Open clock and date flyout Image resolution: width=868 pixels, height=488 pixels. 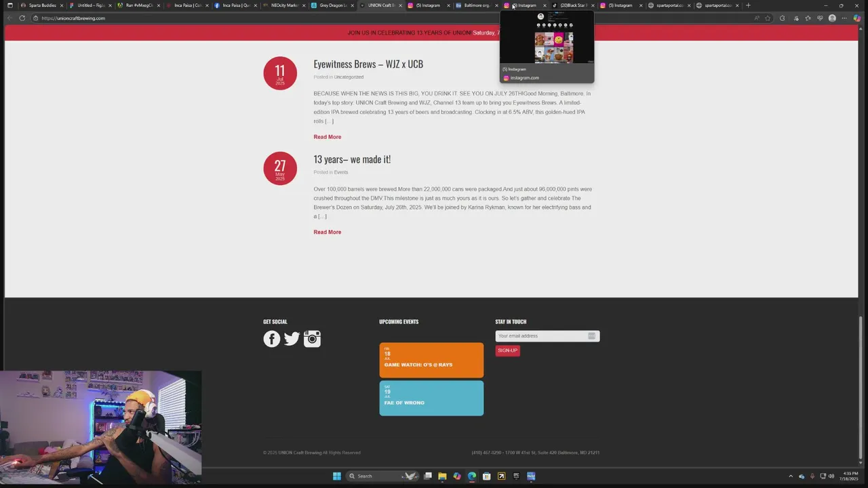pyautogui.click(x=850, y=476)
